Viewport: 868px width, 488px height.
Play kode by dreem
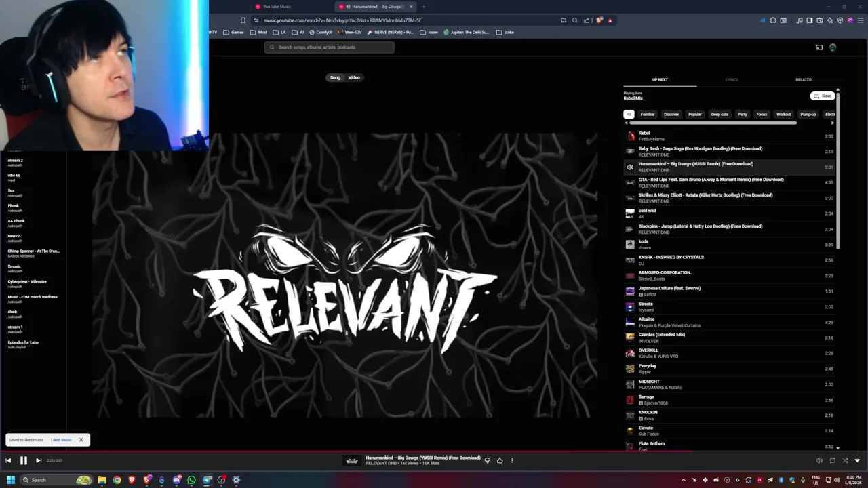point(729,245)
